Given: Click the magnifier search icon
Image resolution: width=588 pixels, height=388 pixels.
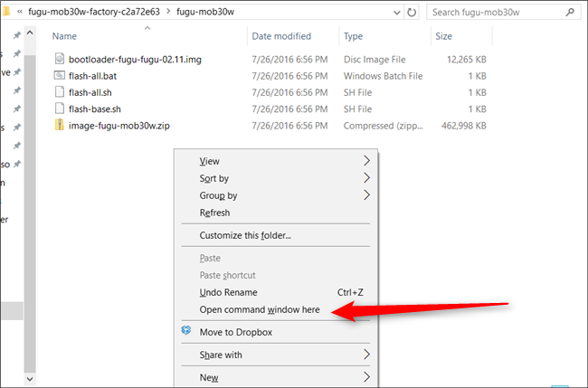Looking at the screenshot, I should (x=570, y=12).
